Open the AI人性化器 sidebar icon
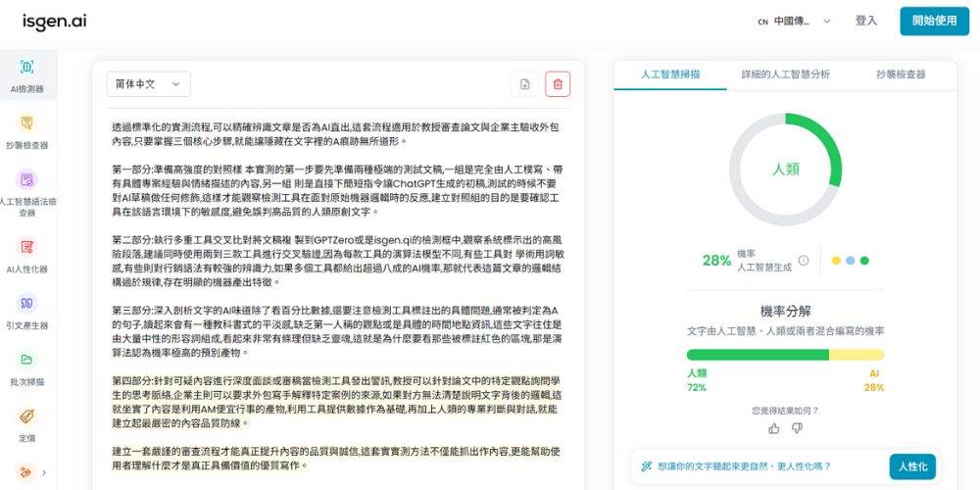The image size is (980, 490). coord(26,247)
